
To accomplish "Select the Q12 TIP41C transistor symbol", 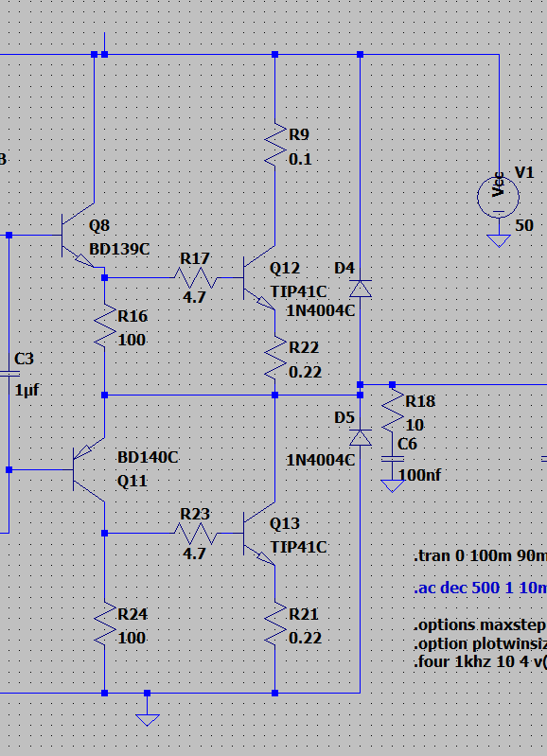I will point(259,278).
